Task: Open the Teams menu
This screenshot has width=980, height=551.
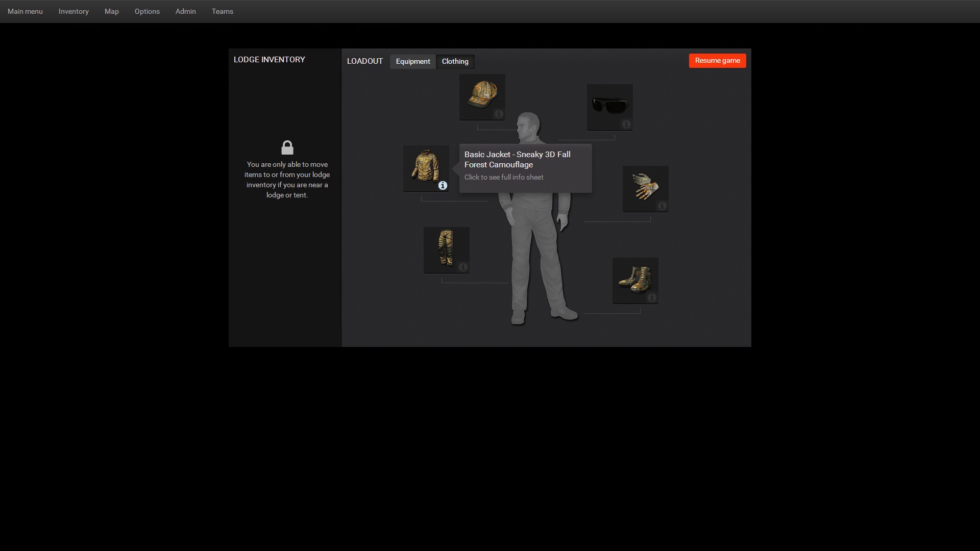Action: tap(223, 11)
